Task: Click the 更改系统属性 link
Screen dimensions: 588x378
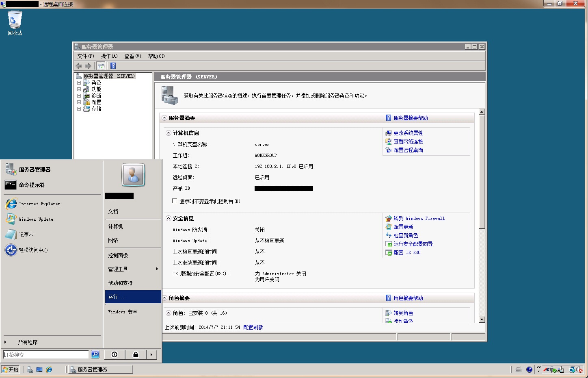Action: pyautogui.click(x=408, y=133)
